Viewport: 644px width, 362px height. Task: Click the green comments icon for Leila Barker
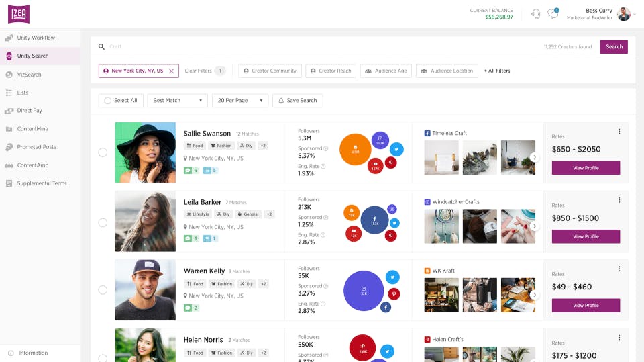[188, 238]
